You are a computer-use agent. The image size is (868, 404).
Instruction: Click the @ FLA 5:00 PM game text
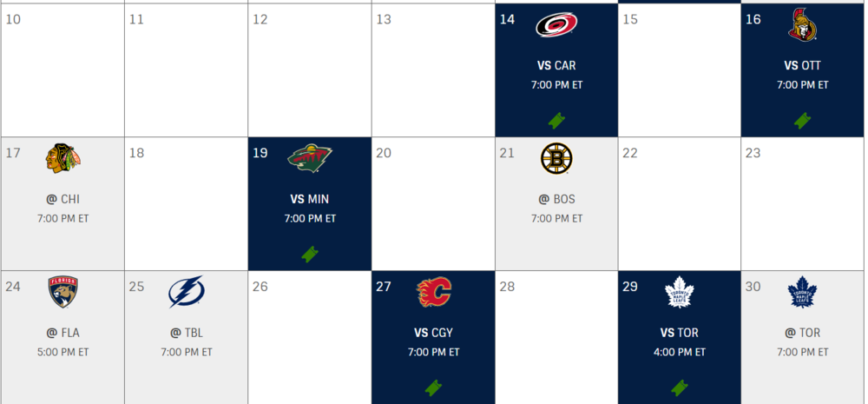pyautogui.click(x=62, y=342)
